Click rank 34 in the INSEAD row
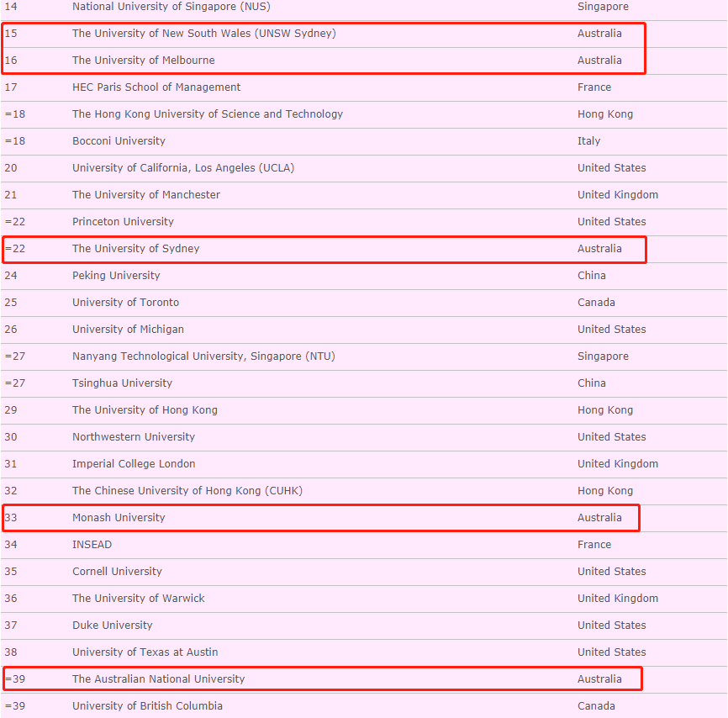 (11, 545)
